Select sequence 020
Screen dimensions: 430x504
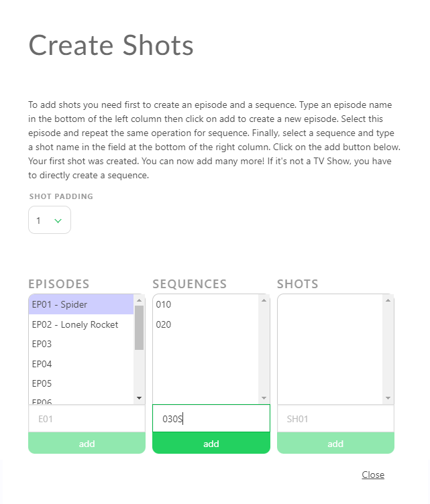(205, 324)
